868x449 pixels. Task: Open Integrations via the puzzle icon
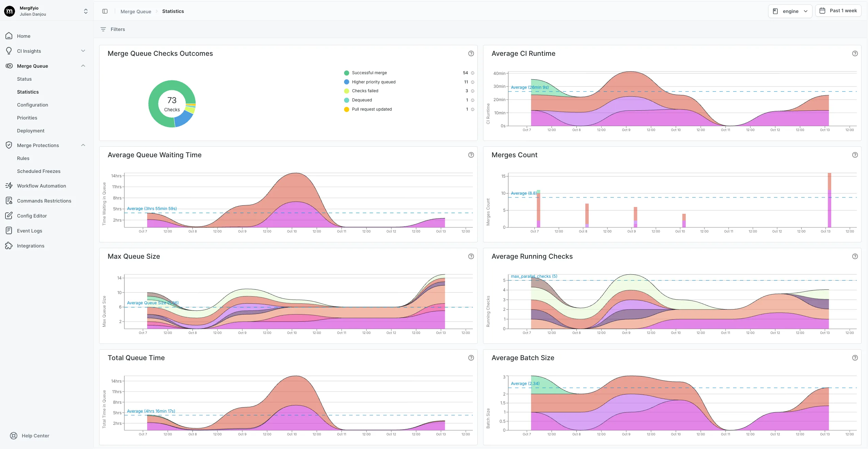click(9, 245)
